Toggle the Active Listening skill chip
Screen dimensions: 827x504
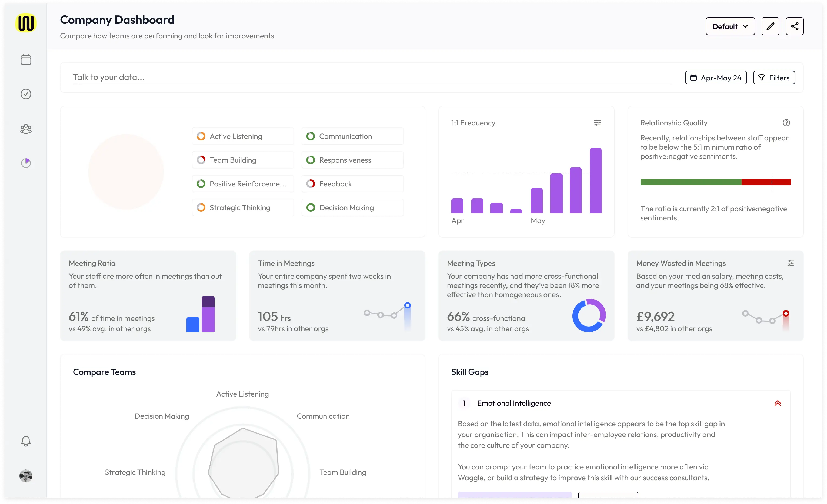pyautogui.click(x=243, y=136)
